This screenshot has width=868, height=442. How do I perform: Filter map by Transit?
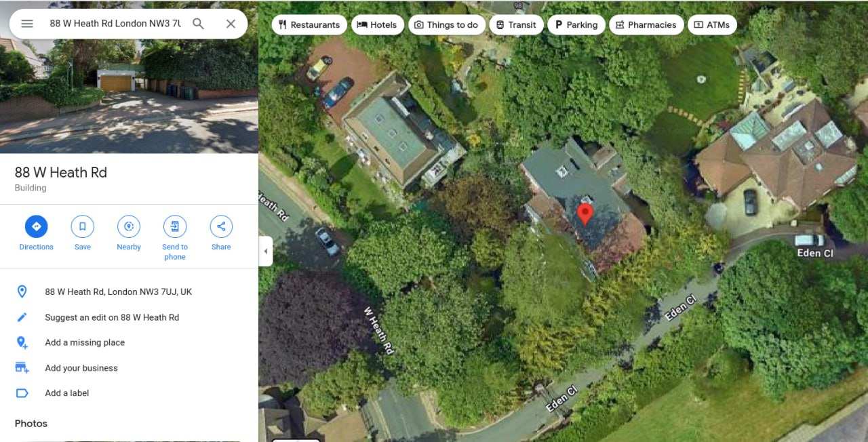click(516, 25)
